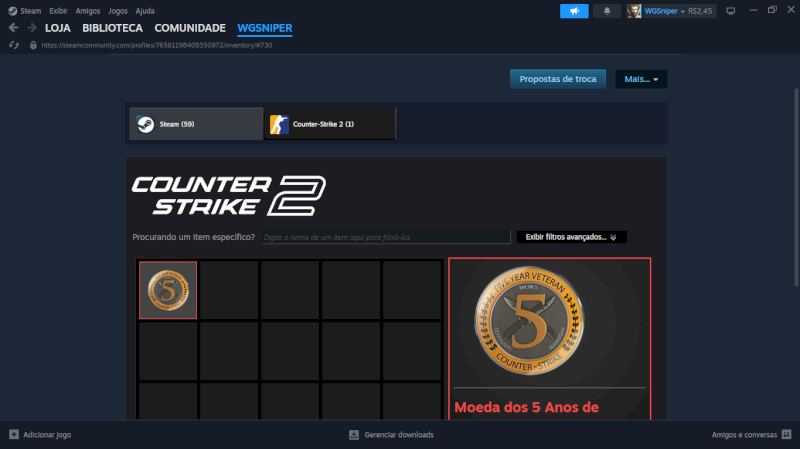Select the Steam (59) inventory tab
The width and height of the screenshot is (800, 449).
tap(196, 124)
